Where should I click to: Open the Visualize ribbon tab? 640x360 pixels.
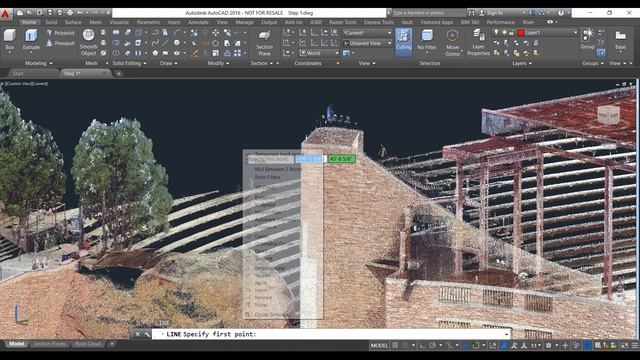119,22
